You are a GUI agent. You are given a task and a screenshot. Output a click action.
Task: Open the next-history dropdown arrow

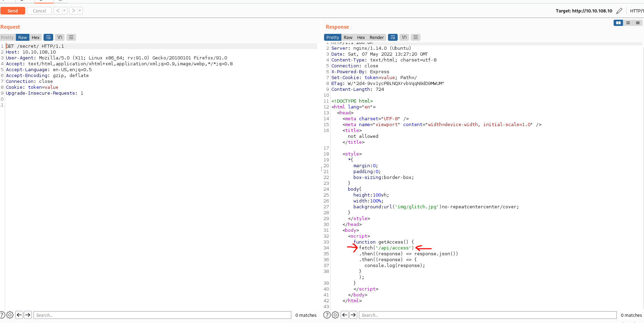pyautogui.click(x=80, y=11)
